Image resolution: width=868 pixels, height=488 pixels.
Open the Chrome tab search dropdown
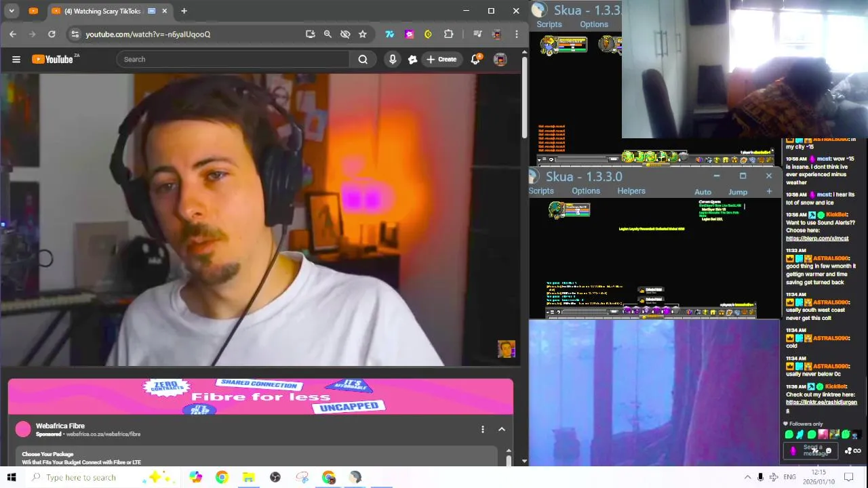[x=12, y=11]
